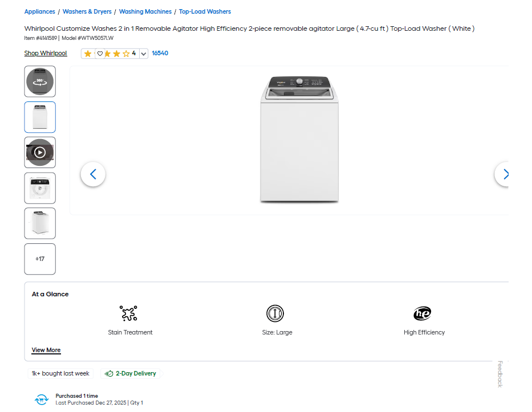532x412 pixels.
Task: Click the Shop Whirlpool link
Action: click(x=46, y=54)
